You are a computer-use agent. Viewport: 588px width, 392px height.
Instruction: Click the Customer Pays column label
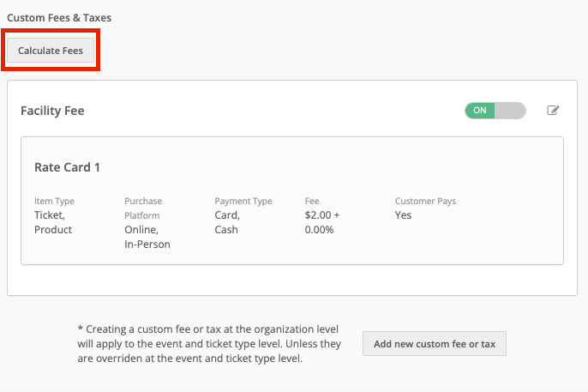coord(426,201)
